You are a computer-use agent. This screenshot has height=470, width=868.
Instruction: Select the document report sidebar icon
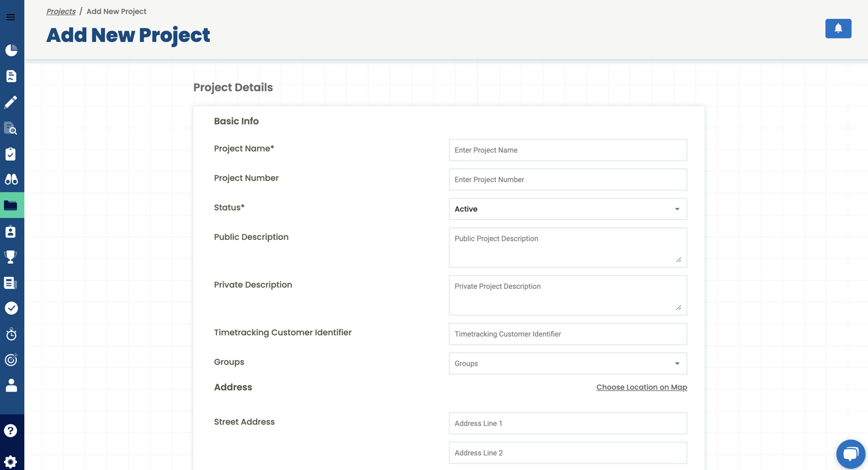pos(11,76)
